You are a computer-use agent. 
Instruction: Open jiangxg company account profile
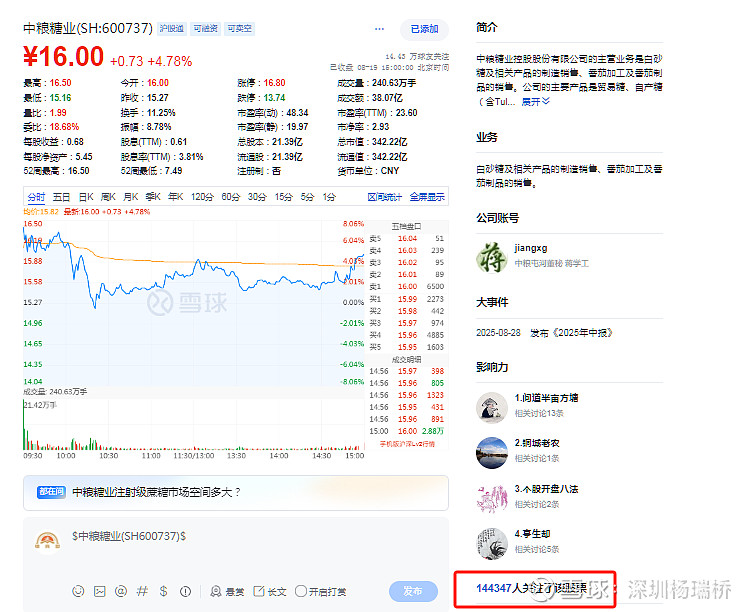pos(531,248)
